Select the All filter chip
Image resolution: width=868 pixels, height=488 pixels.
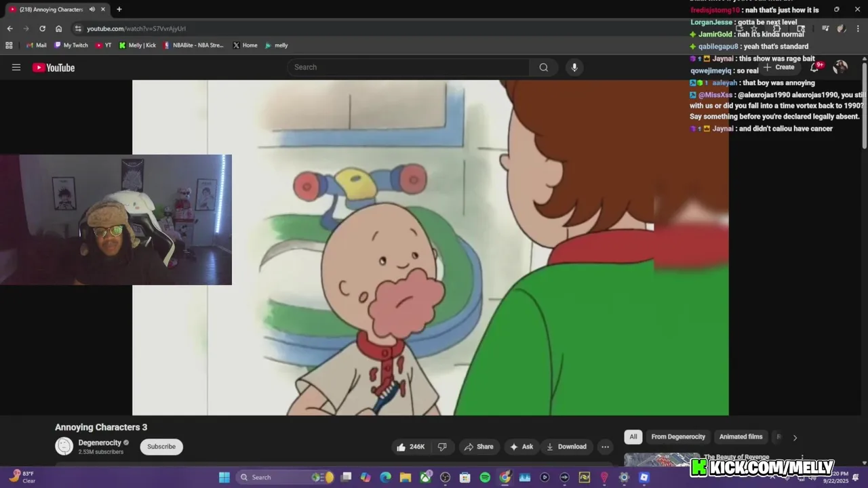pos(633,436)
